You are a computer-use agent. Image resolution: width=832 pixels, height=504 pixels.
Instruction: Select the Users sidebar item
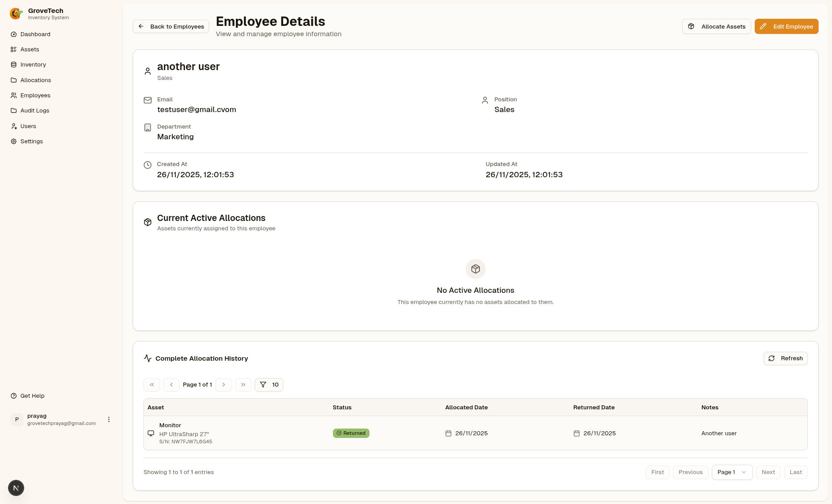click(x=29, y=126)
